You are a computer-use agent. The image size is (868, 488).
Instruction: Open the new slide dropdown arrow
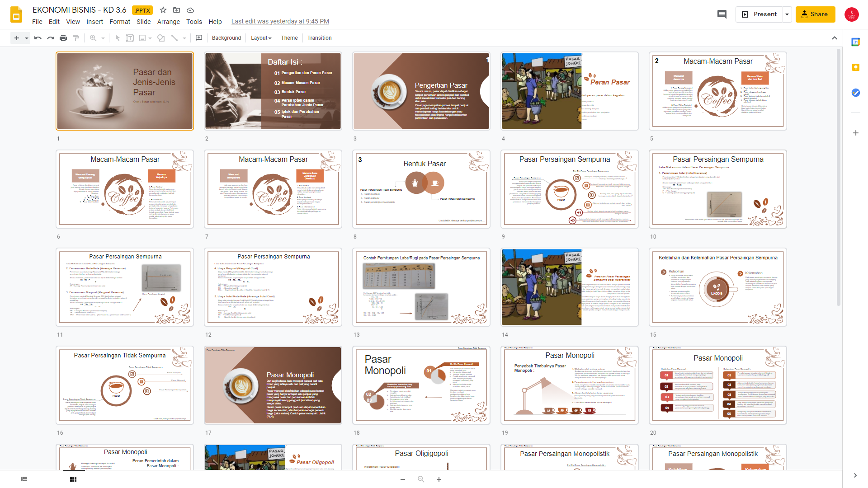click(26, 38)
